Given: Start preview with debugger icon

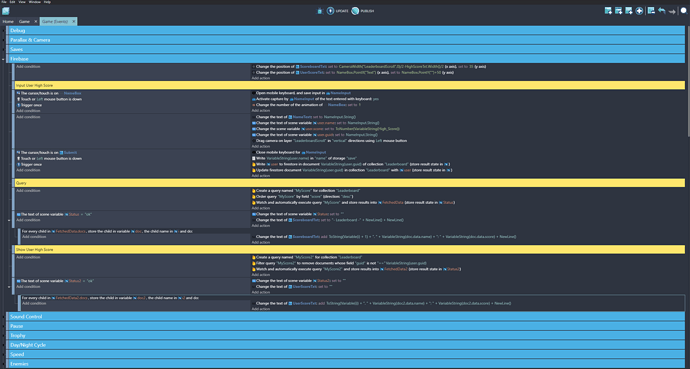Looking at the screenshot, I should 320,11.
